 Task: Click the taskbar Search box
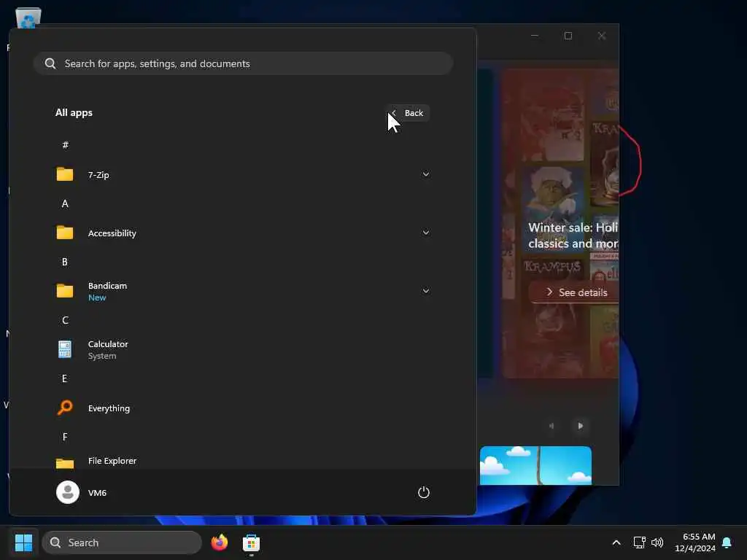pyautogui.click(x=122, y=542)
